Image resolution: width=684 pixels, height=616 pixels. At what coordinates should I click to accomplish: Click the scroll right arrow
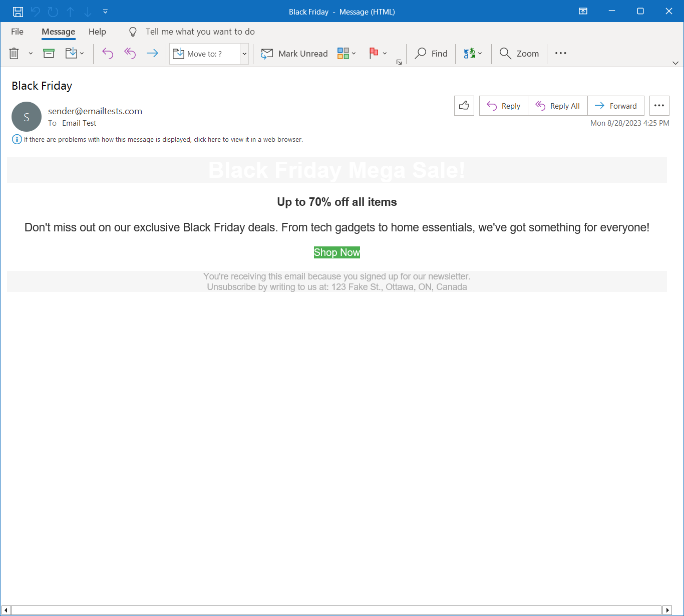(667, 610)
